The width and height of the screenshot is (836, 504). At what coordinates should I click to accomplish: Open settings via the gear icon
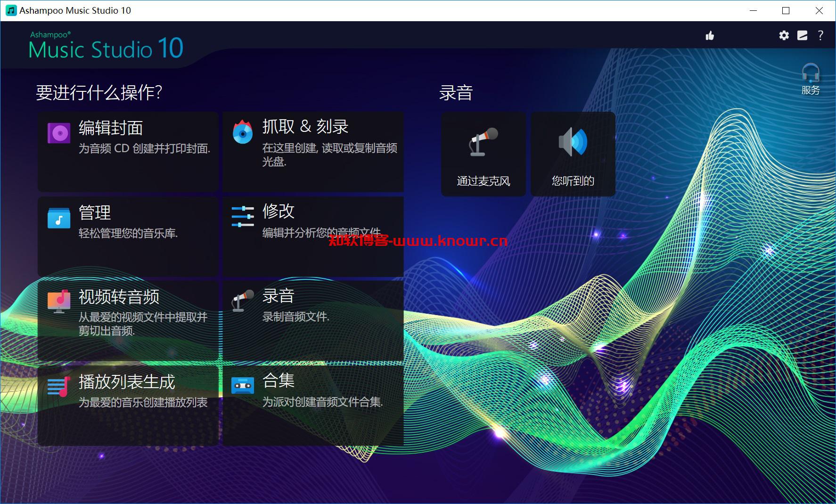[x=784, y=35]
